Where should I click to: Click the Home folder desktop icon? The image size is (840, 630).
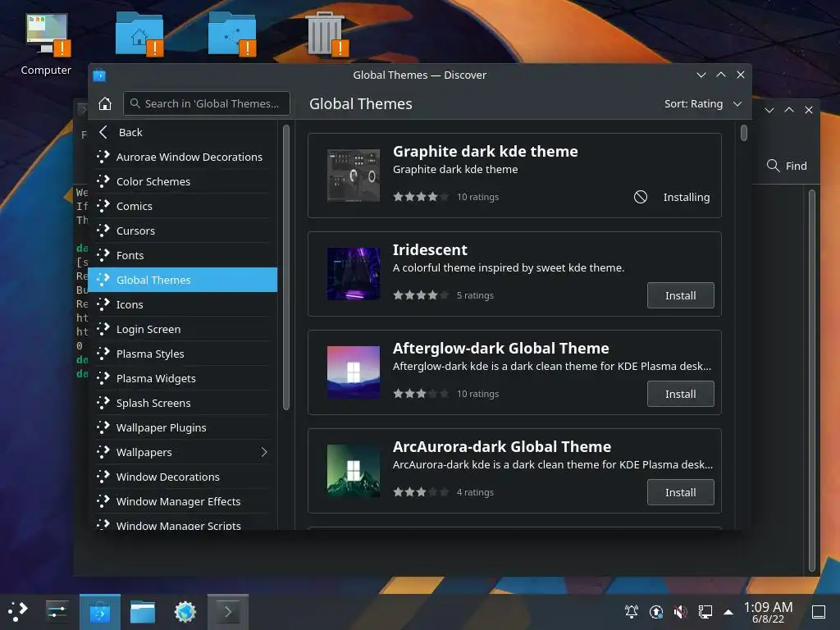[x=139, y=33]
